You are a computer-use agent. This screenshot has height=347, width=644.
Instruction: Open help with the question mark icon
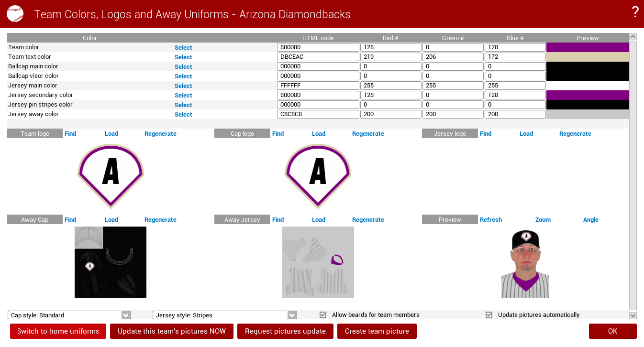(635, 12)
